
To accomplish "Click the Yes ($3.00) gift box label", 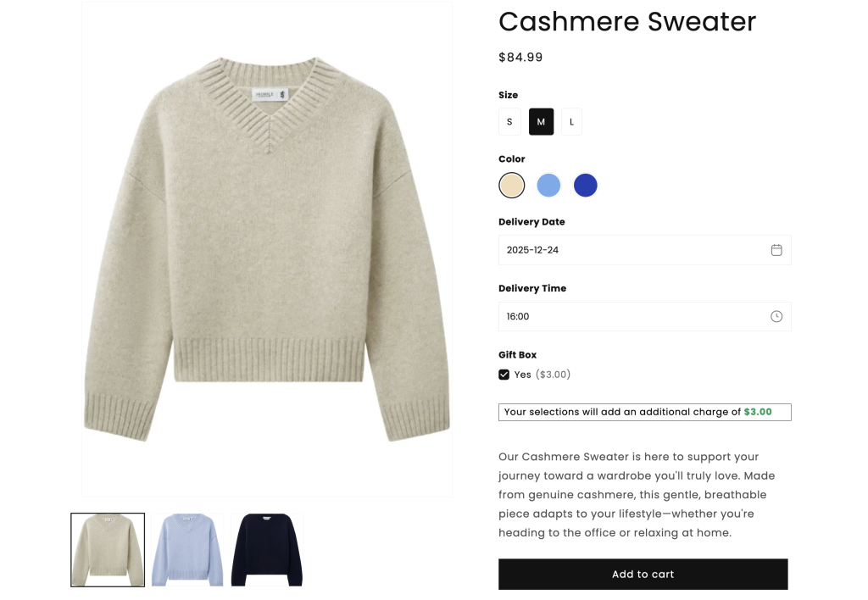I will coord(542,375).
